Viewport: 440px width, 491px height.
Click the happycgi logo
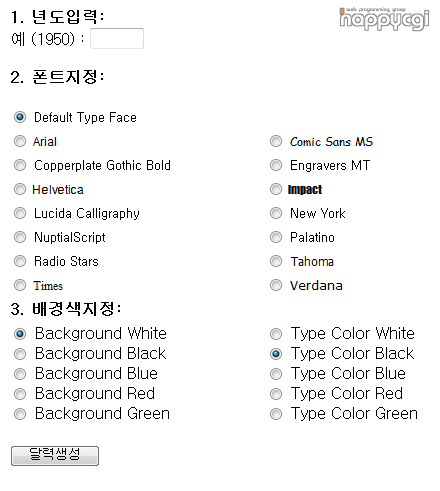click(x=384, y=19)
